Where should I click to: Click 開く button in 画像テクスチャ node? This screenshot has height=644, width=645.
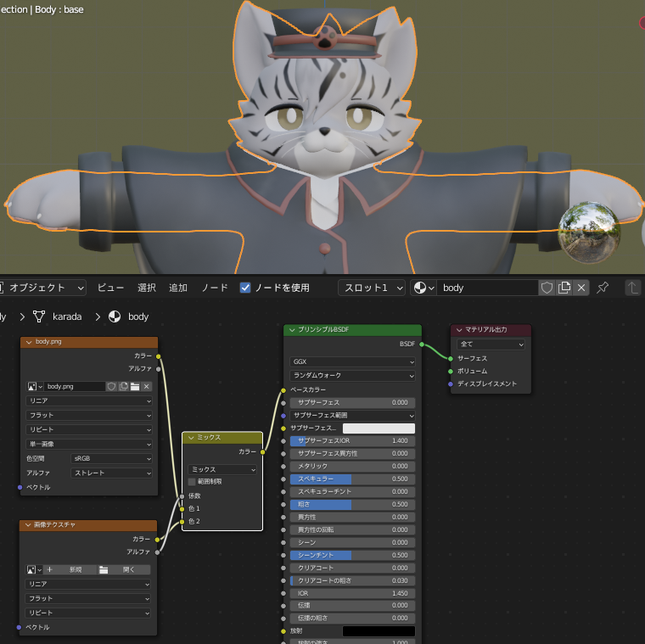(x=124, y=570)
